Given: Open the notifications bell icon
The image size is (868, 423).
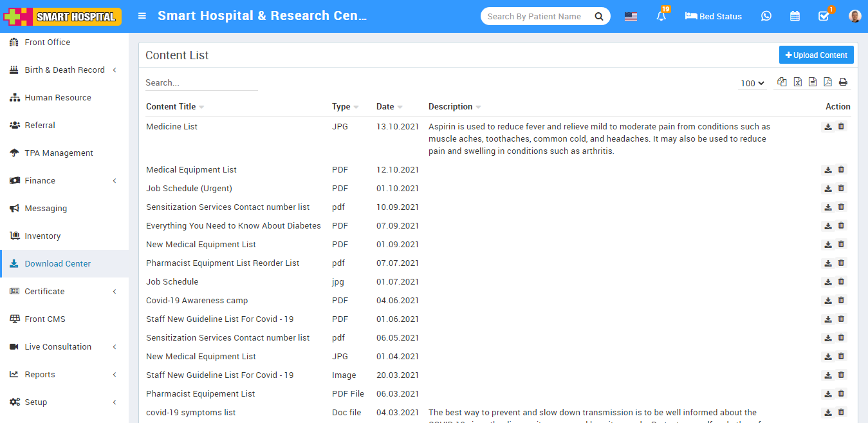Looking at the screenshot, I should pyautogui.click(x=661, y=17).
